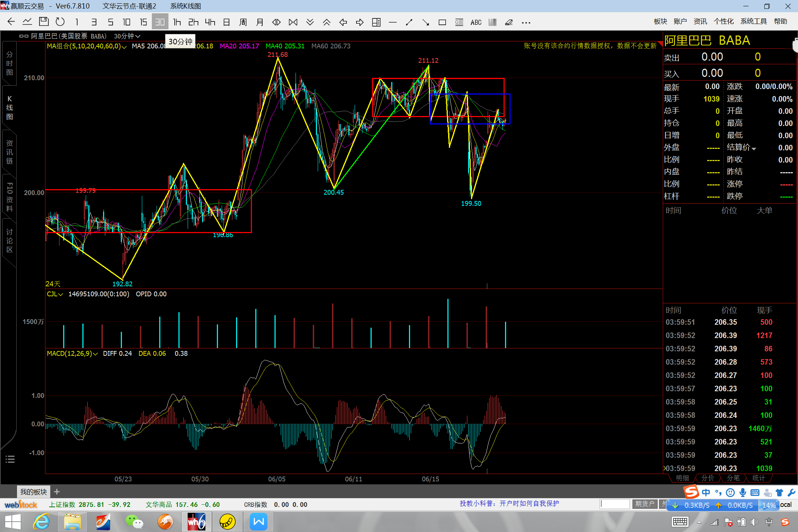The image size is (798, 532).
Task: Open the 个性化 menu
Action: (x=724, y=21)
